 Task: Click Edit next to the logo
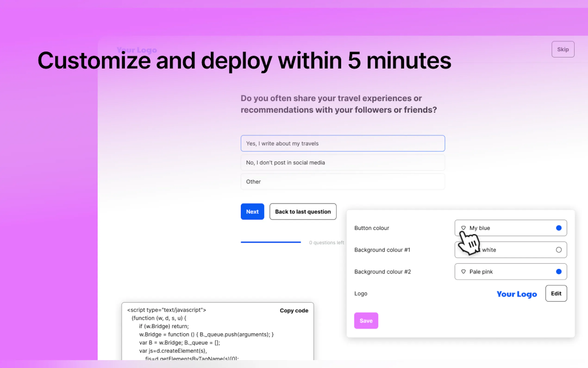pos(556,294)
